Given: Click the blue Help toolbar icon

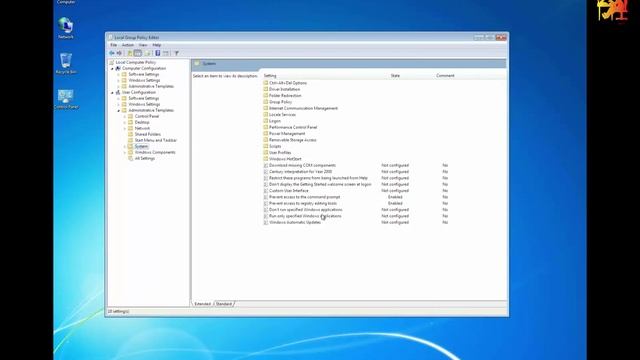Looking at the screenshot, I should pyautogui.click(x=158, y=53).
